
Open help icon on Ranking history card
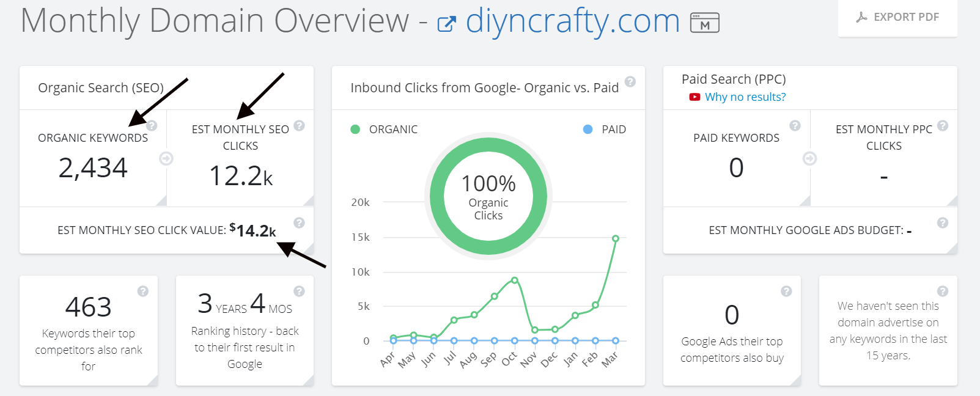tap(299, 291)
